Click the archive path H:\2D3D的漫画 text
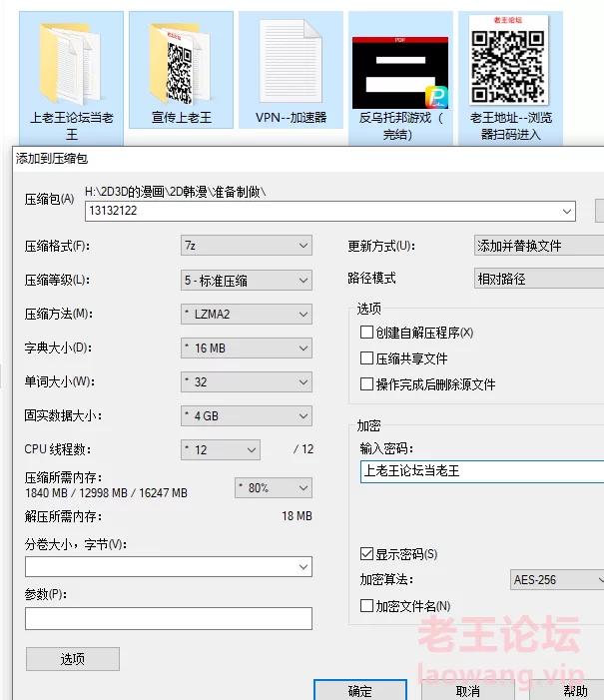 (175, 192)
